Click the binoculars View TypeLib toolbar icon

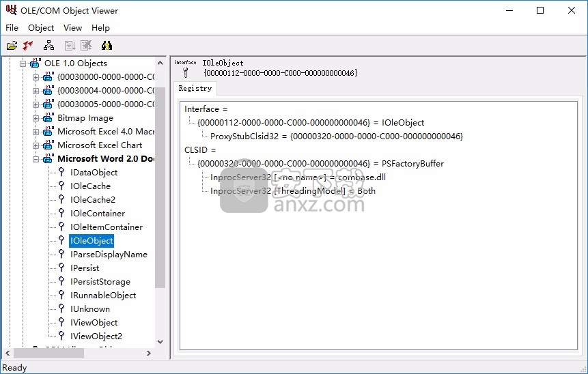pyautogui.click(x=107, y=46)
